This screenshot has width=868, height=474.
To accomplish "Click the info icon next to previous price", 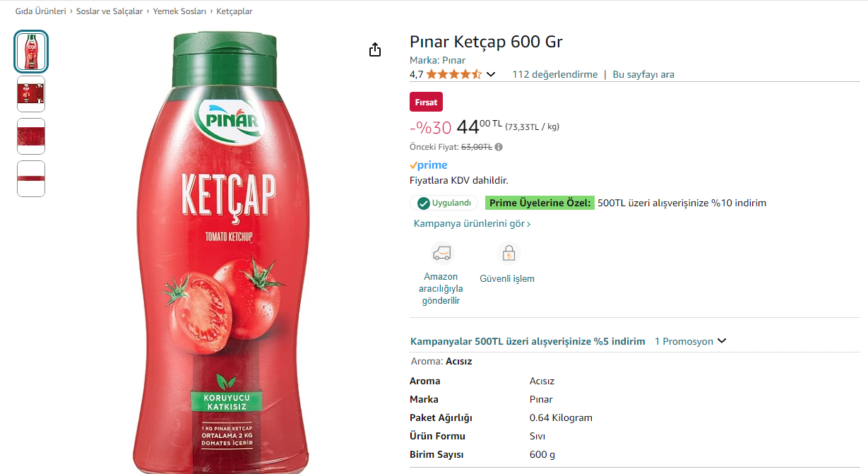I will click(499, 147).
